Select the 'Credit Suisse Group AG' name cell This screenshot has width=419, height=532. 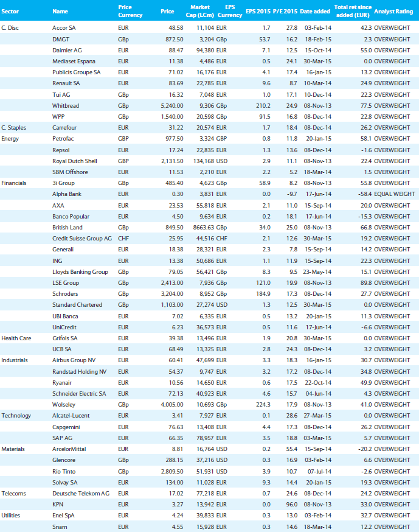tap(82, 239)
